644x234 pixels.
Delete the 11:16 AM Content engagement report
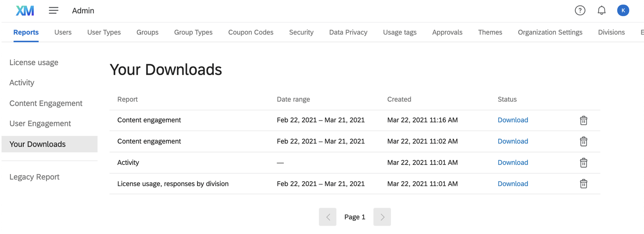[x=584, y=120]
